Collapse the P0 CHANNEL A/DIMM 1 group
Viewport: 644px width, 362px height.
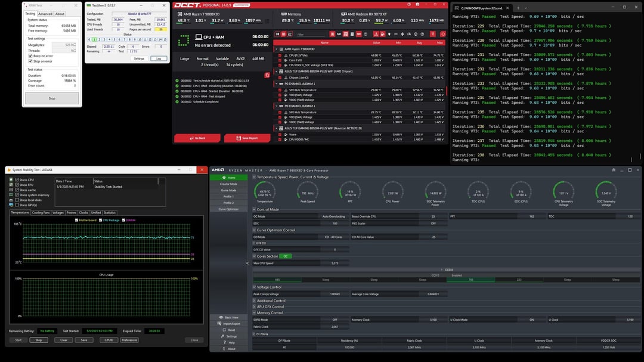click(x=277, y=84)
